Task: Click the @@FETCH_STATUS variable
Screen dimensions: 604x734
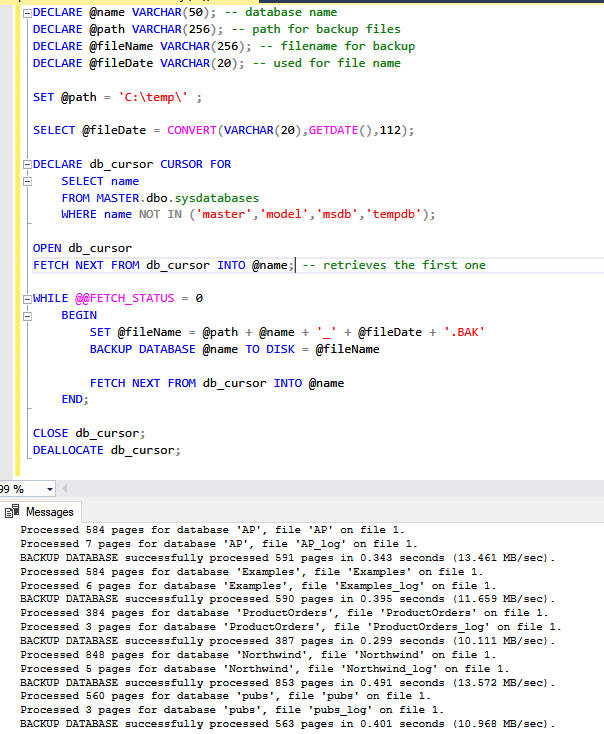Action: tap(125, 298)
